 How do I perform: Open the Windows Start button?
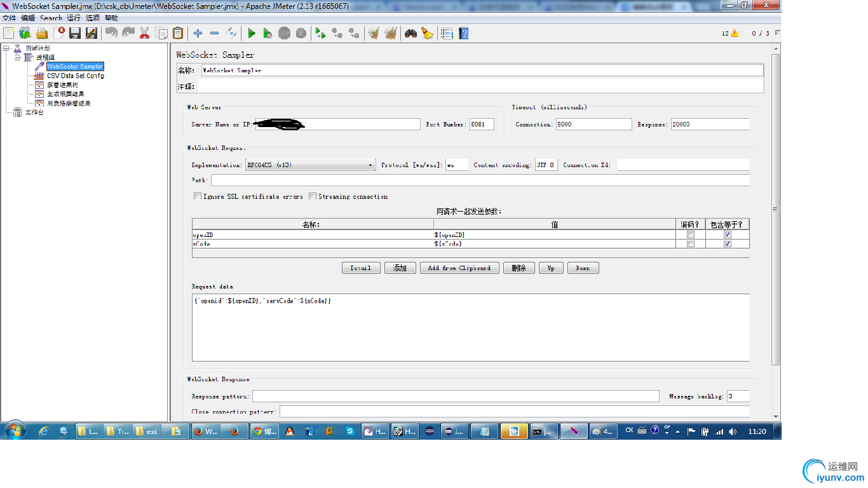coord(15,431)
